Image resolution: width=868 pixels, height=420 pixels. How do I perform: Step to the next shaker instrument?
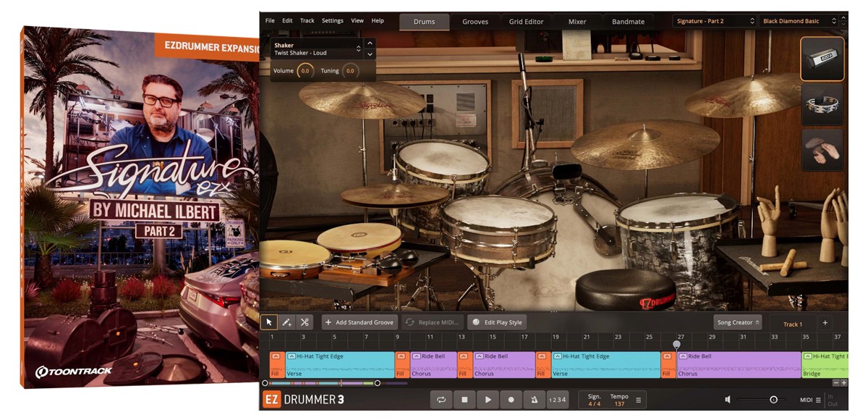370,54
